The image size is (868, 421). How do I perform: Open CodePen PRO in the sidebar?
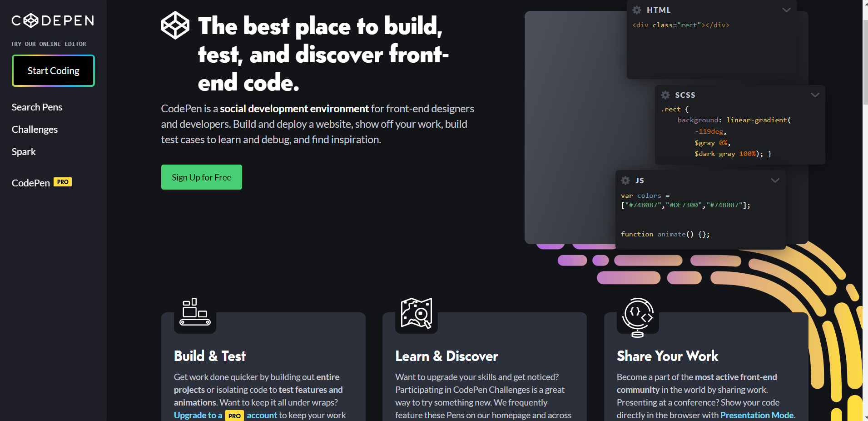click(42, 183)
